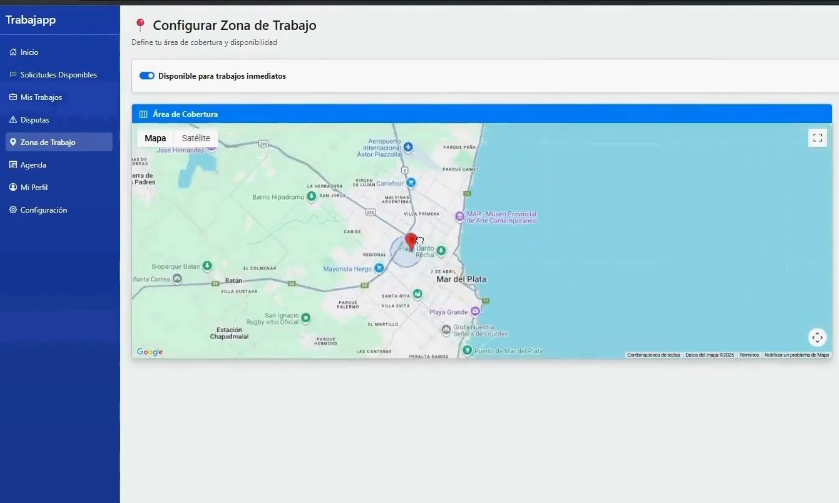Click the Bioparque Batán marker
The width and height of the screenshot is (839, 503).
pyautogui.click(x=207, y=266)
